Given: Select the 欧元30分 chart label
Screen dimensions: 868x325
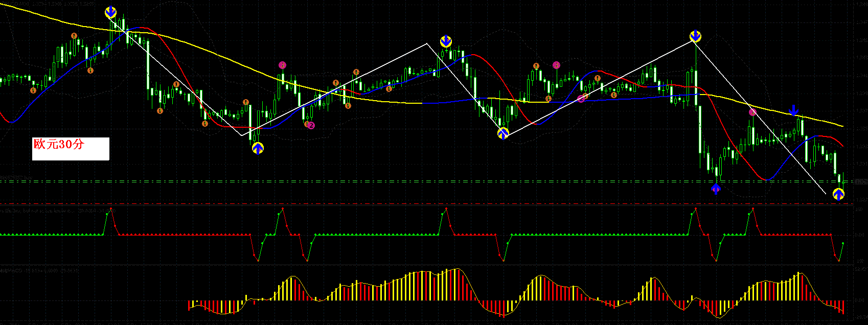Looking at the screenshot, I should [x=71, y=149].
